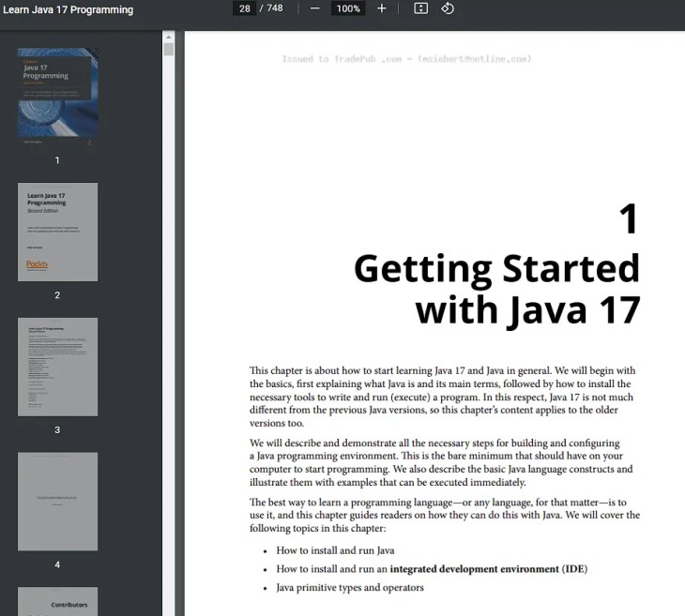This screenshot has height=616, width=685.
Task: Click the page label 4 under thumbnail
Action: (57, 564)
